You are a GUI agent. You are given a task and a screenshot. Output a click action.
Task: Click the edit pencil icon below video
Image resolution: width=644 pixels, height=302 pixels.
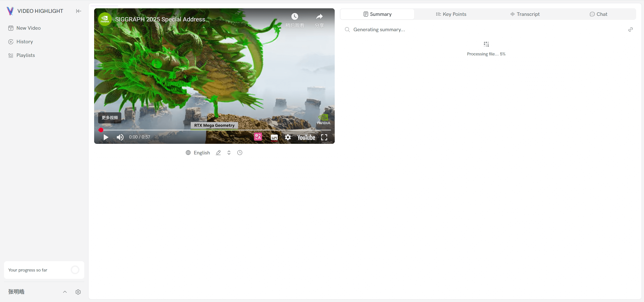(218, 153)
